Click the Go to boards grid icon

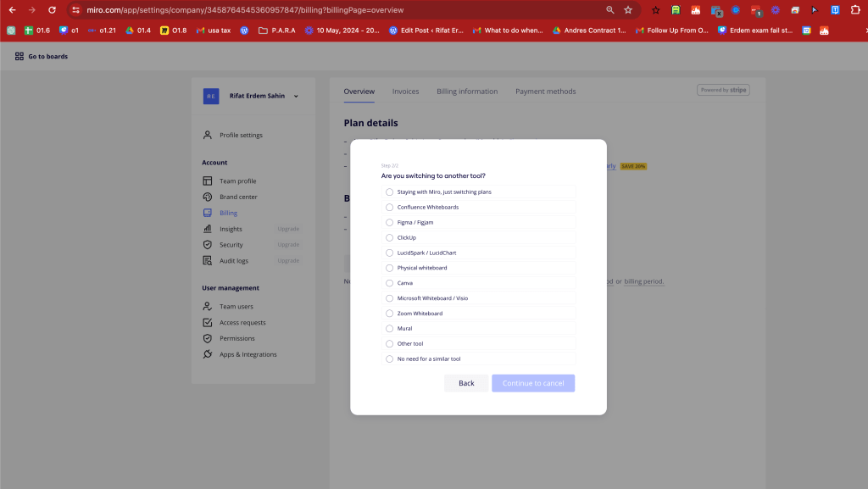pos(19,57)
